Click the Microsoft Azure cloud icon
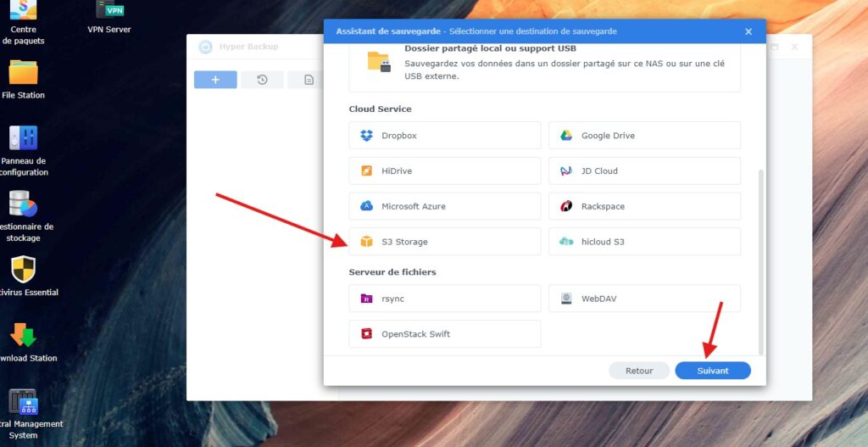 (x=366, y=206)
